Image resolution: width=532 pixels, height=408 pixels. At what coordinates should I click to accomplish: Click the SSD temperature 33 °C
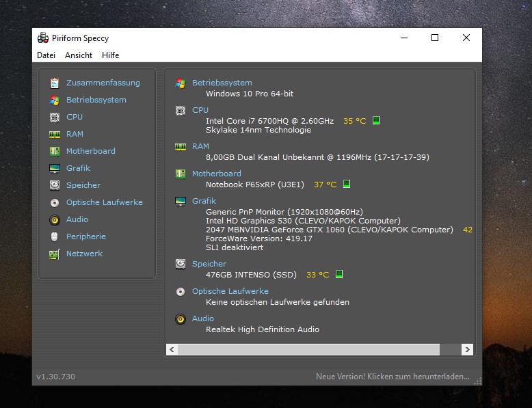tap(318, 275)
